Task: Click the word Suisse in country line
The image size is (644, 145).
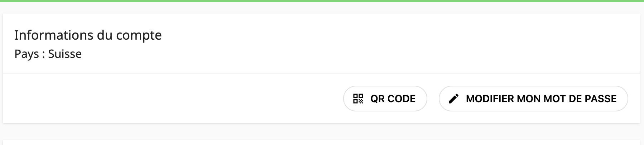Action: [65, 54]
